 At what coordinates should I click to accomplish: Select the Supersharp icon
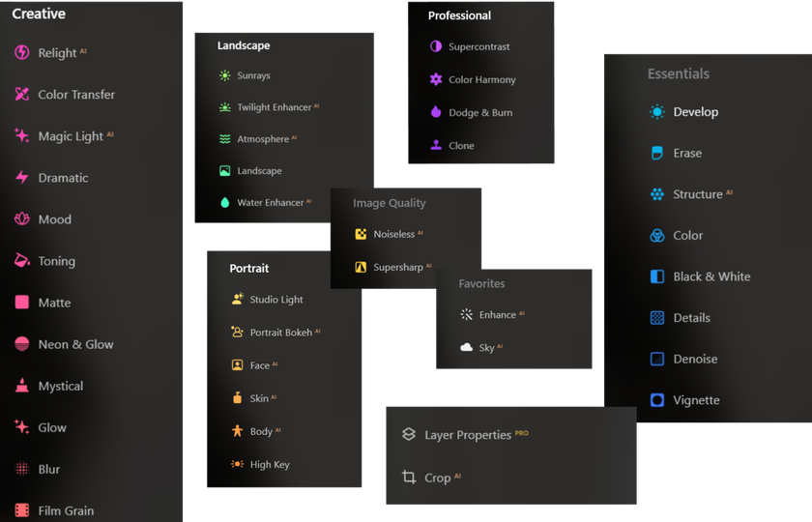coord(361,267)
